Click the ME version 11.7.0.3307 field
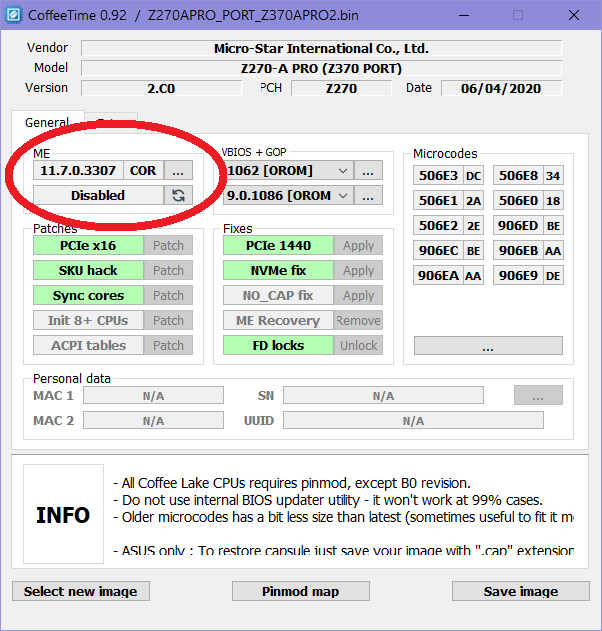The width and height of the screenshot is (602, 631). click(78, 171)
